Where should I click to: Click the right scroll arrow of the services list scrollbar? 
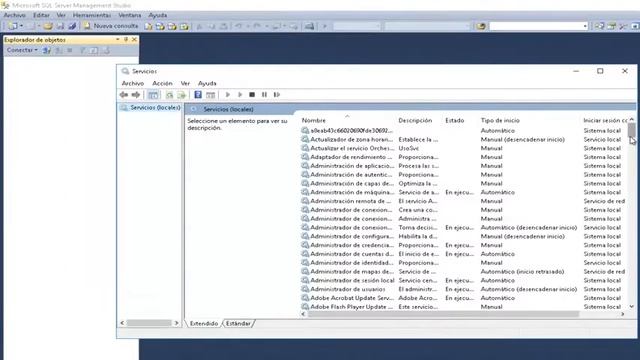(x=623, y=314)
